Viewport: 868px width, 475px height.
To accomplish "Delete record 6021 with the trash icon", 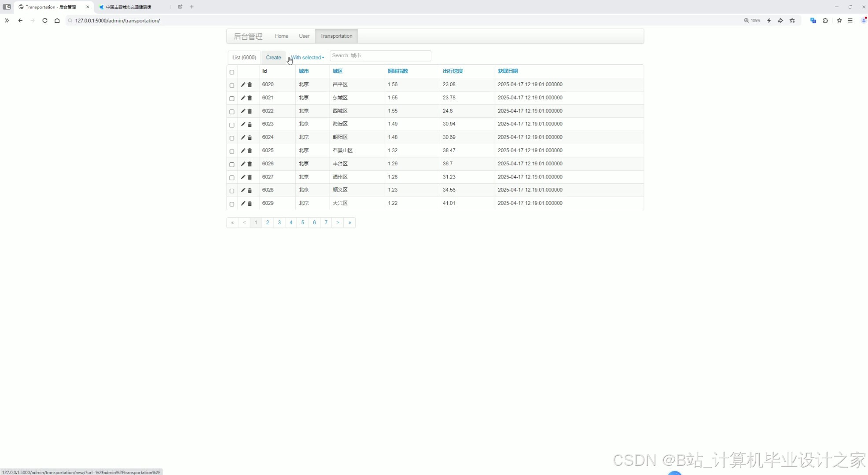I will (250, 98).
